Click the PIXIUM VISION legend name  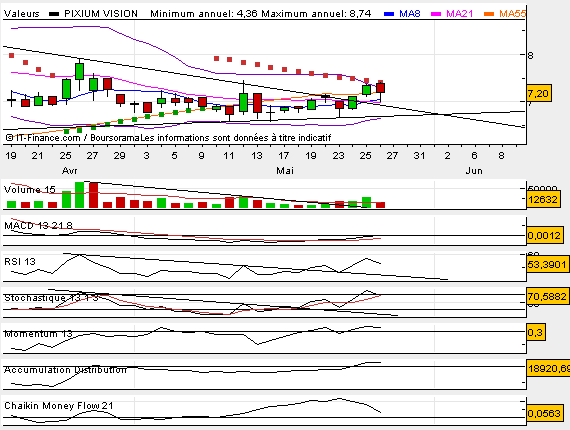pos(101,14)
